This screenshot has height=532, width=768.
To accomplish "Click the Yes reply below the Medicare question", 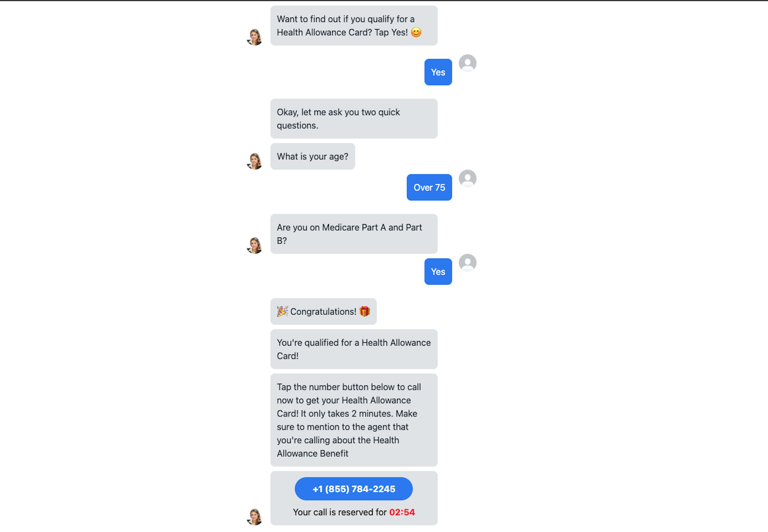I will tap(438, 272).
